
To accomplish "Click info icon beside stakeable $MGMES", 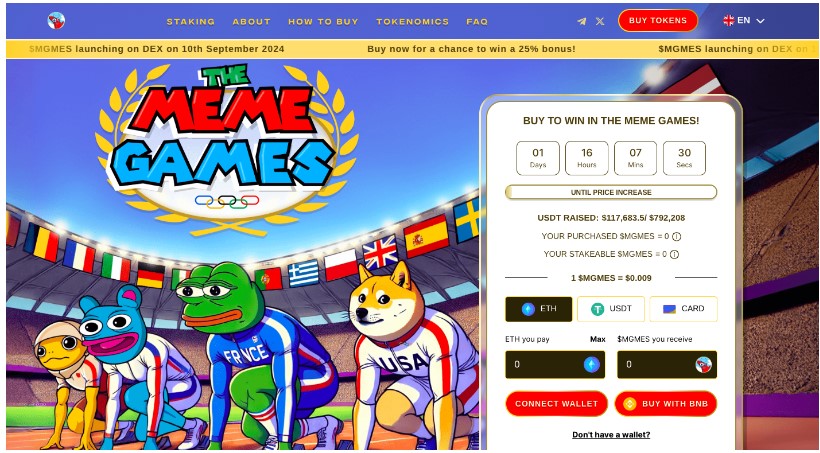I will (x=675, y=254).
